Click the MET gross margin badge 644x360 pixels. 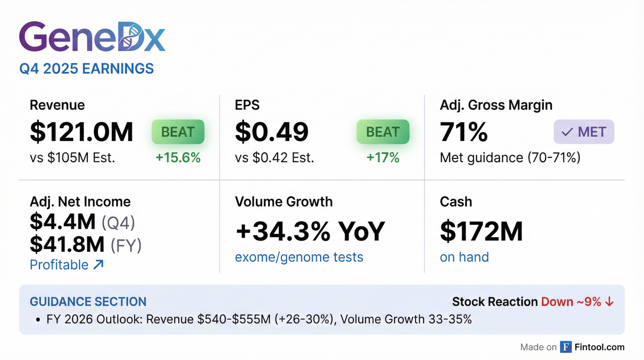point(584,132)
